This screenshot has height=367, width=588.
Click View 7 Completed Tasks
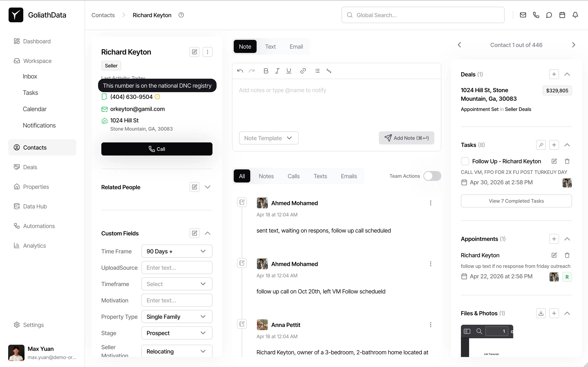coord(516,201)
